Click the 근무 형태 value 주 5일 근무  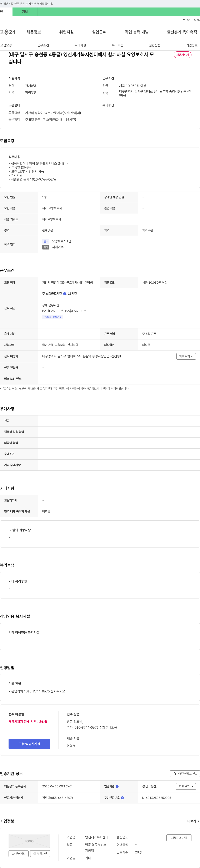pos(149,334)
